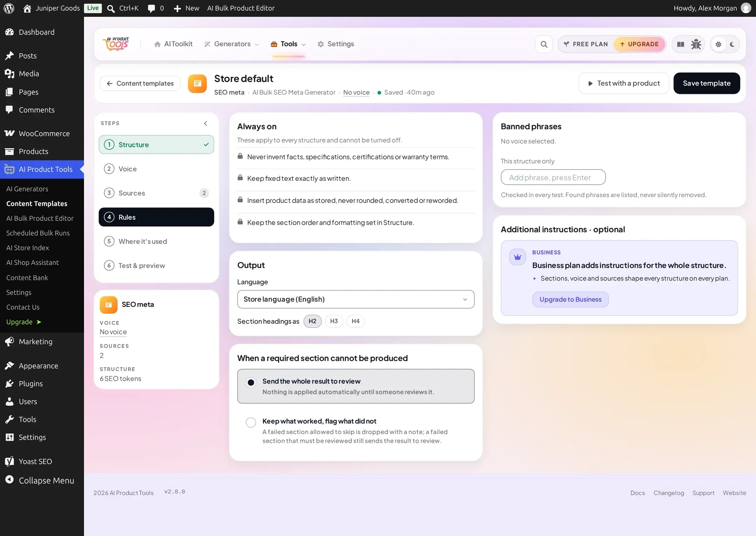The image size is (756, 536).
Task: Collapse the Steps panel
Action: pos(205,123)
